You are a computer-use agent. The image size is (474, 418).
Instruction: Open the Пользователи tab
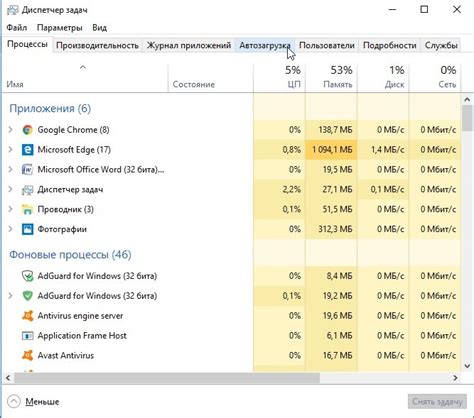[327, 45]
